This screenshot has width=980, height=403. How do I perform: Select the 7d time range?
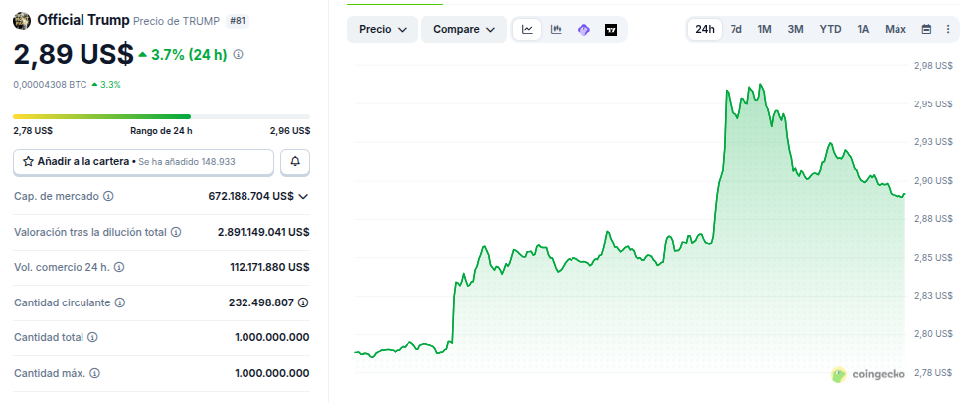[x=735, y=29]
